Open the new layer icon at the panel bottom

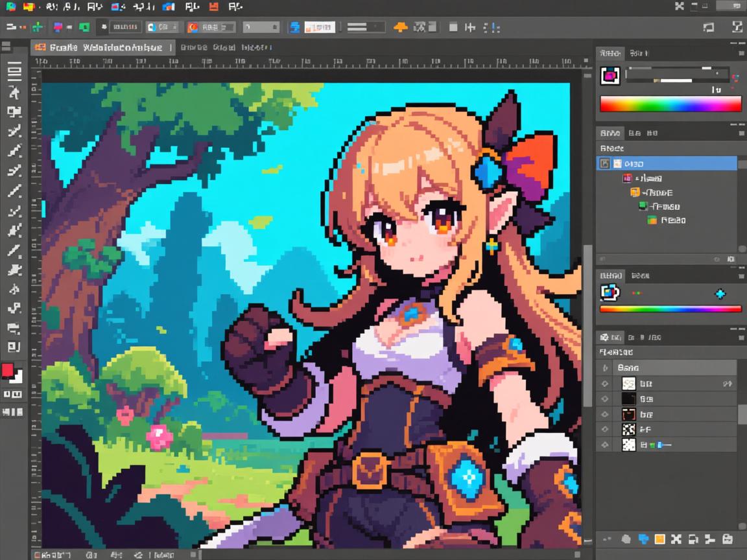click(660, 539)
